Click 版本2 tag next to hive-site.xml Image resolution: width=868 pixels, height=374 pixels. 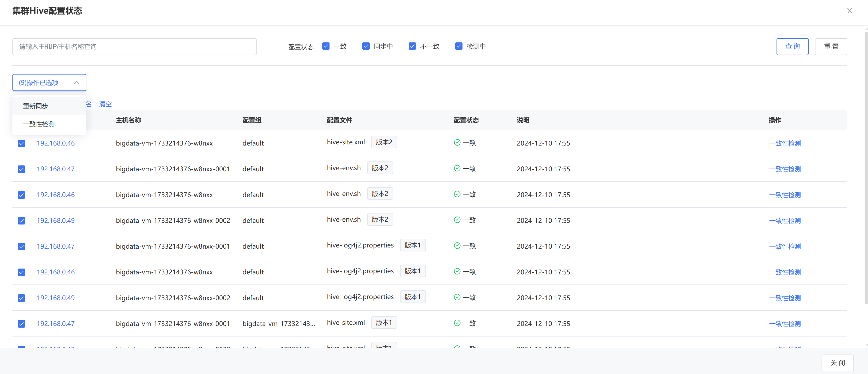pyautogui.click(x=384, y=142)
